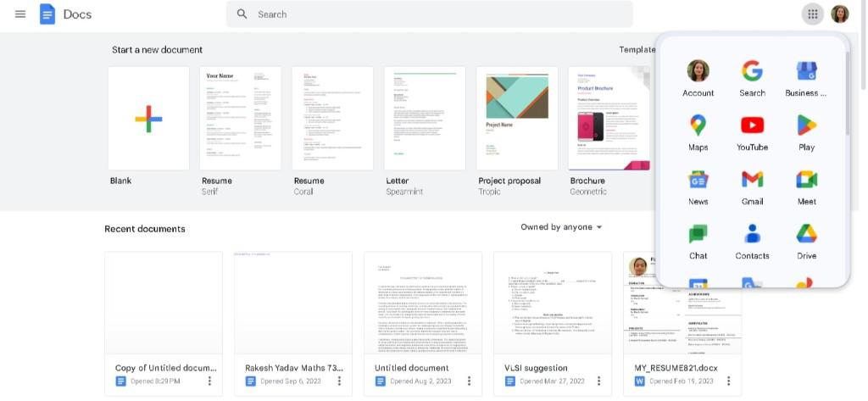Click the apps panel scrollbar
The width and height of the screenshot is (868, 401).
847,92
